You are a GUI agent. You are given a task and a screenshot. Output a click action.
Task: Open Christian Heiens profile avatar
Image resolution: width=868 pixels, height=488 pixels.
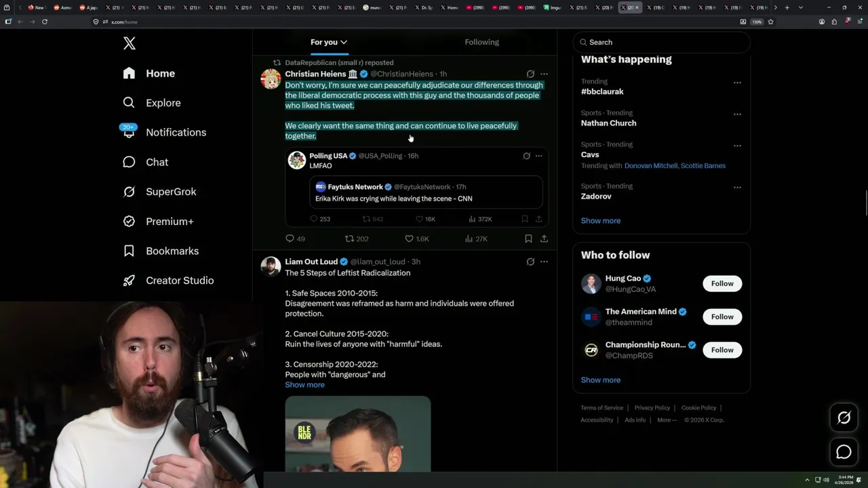(271, 79)
